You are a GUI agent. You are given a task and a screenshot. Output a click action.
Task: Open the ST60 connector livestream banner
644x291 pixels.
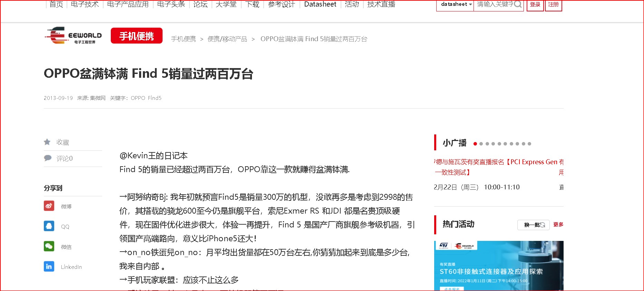coord(498,265)
